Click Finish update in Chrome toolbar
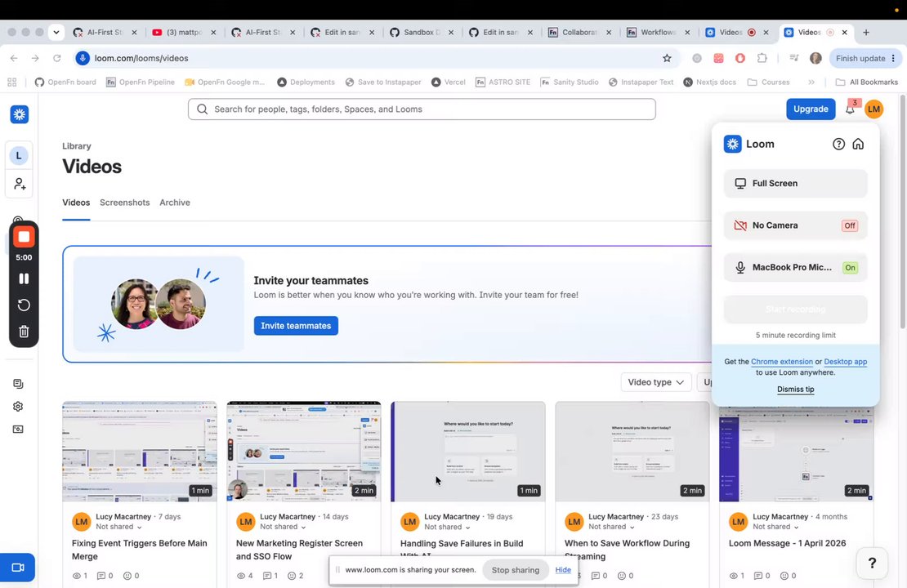The height and width of the screenshot is (588, 907). (865, 58)
